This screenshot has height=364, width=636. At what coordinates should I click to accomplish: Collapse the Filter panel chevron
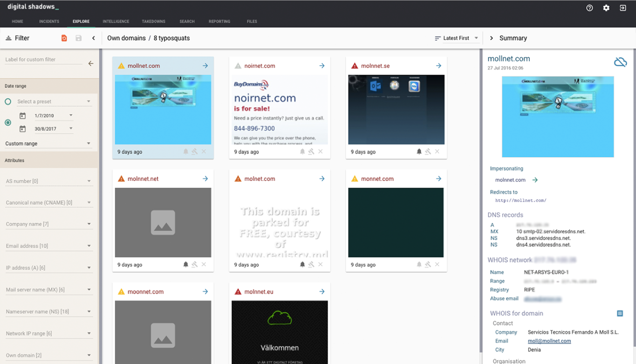click(x=94, y=38)
